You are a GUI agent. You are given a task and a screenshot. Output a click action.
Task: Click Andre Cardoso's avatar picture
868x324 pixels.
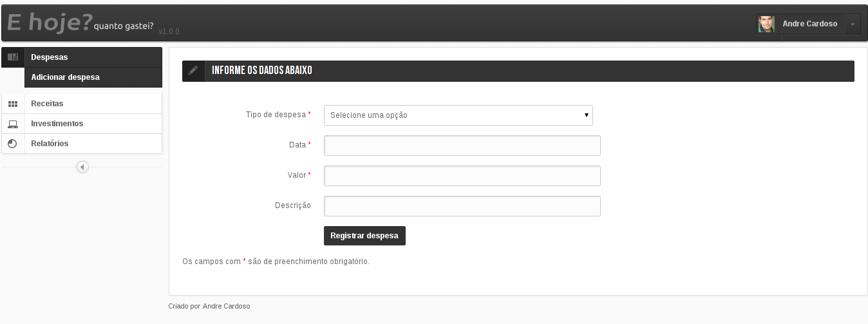pos(766,24)
